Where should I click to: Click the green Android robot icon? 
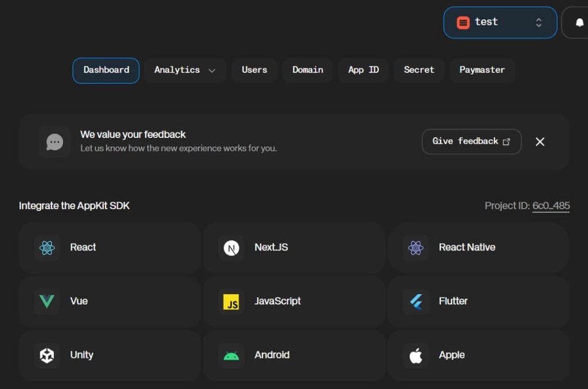point(231,356)
